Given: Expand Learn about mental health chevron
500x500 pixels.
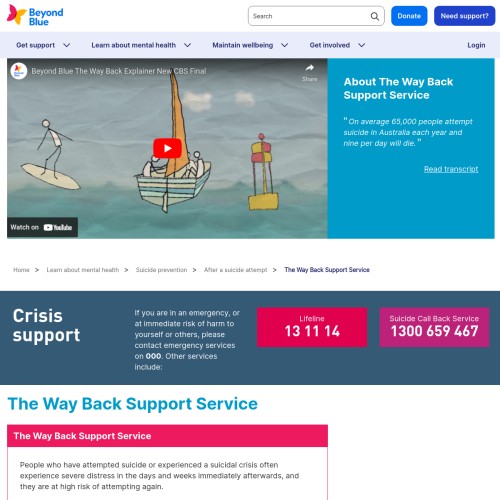Looking at the screenshot, I should pos(188,45).
